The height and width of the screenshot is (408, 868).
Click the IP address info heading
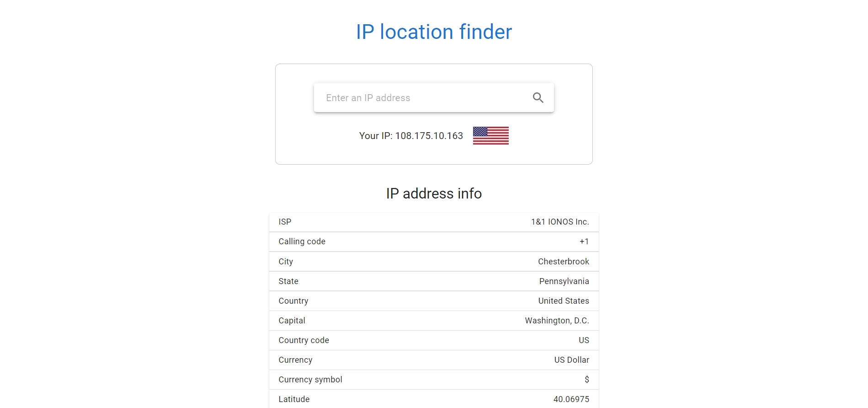click(x=434, y=193)
